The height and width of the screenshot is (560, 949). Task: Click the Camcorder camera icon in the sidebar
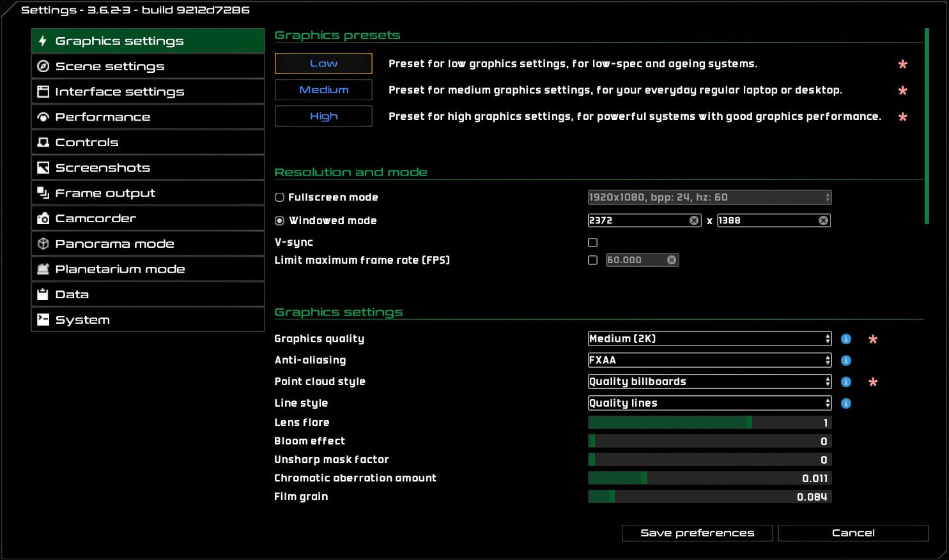point(43,218)
